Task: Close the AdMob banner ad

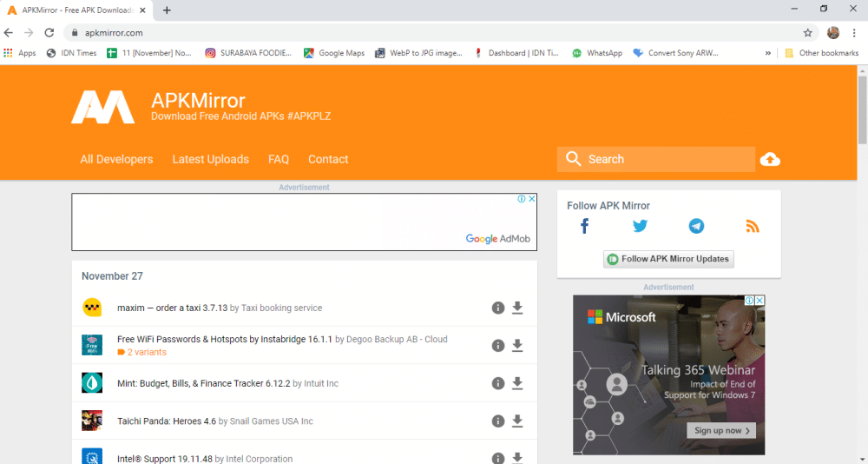Action: (531, 198)
